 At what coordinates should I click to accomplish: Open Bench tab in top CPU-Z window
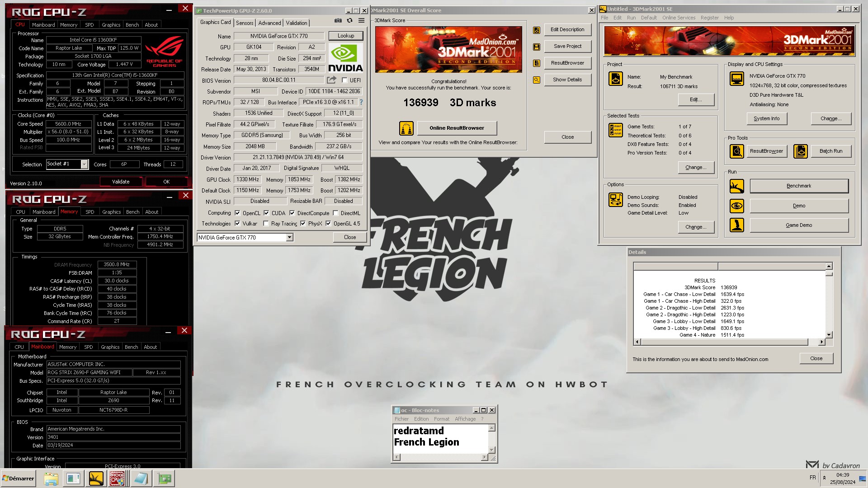click(132, 25)
